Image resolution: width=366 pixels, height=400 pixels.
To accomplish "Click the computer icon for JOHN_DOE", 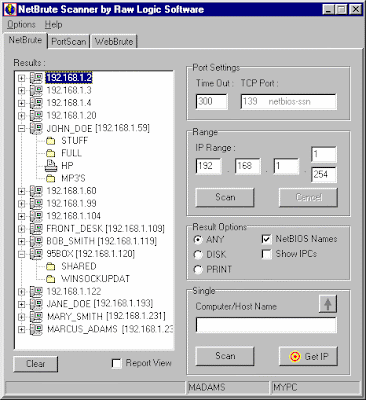I will pos(36,128).
